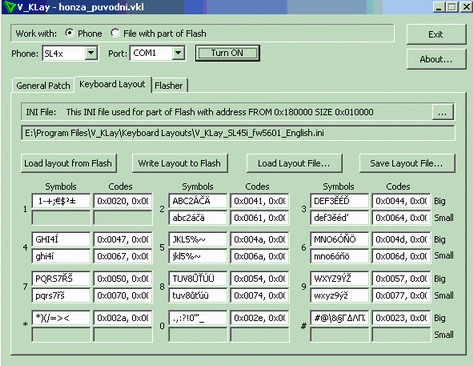Click key 1 Big codes field 0x0020
The height and width of the screenshot is (366, 473).
click(x=123, y=201)
